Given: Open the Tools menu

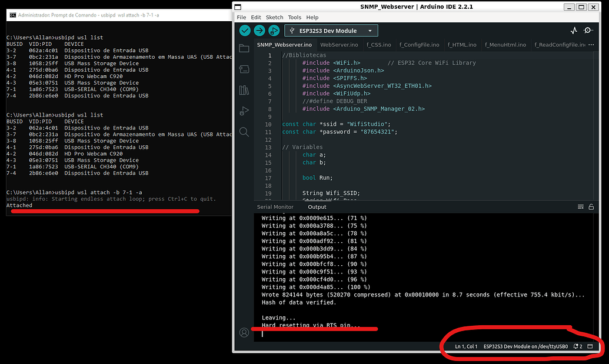Looking at the screenshot, I should click(295, 18).
